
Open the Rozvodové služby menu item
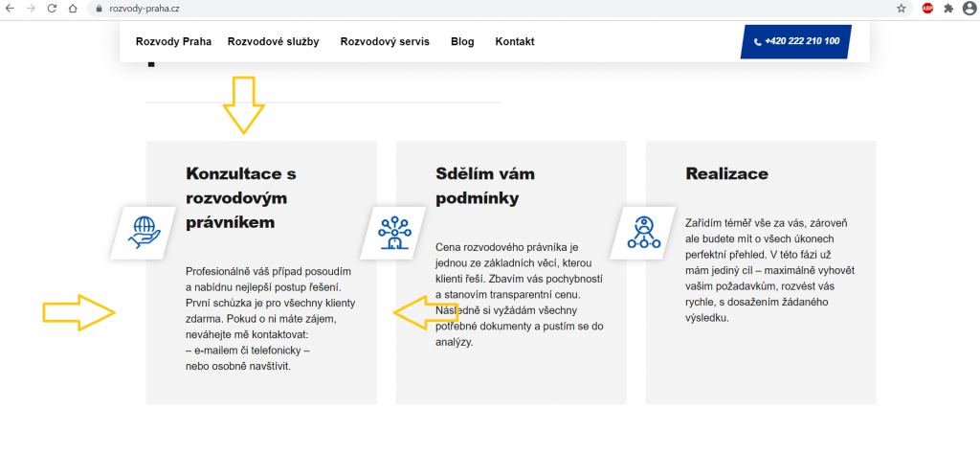point(273,41)
